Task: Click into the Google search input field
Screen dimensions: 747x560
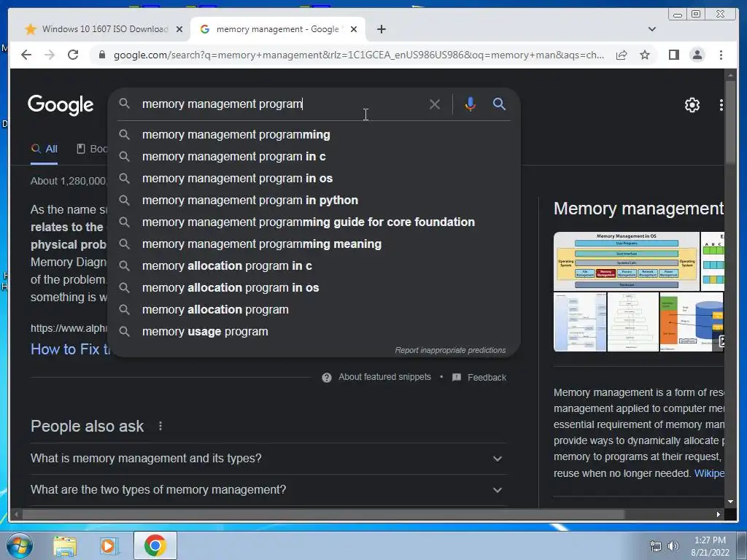Action: coord(281,104)
